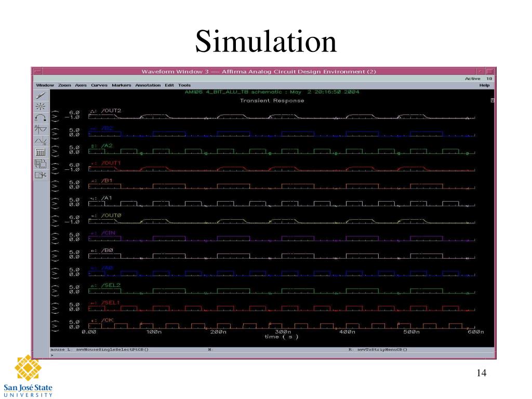Open the Edit menu
532x399 pixels.
click(x=169, y=85)
